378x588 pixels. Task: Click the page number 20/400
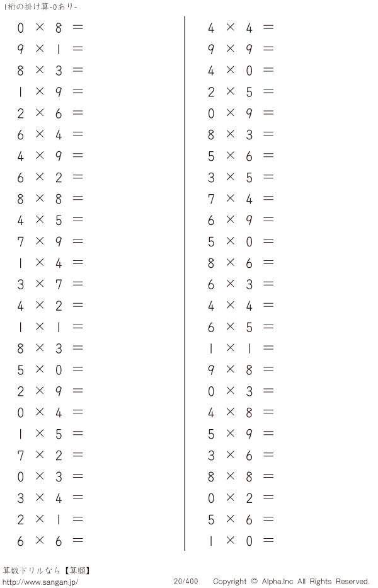186,582
